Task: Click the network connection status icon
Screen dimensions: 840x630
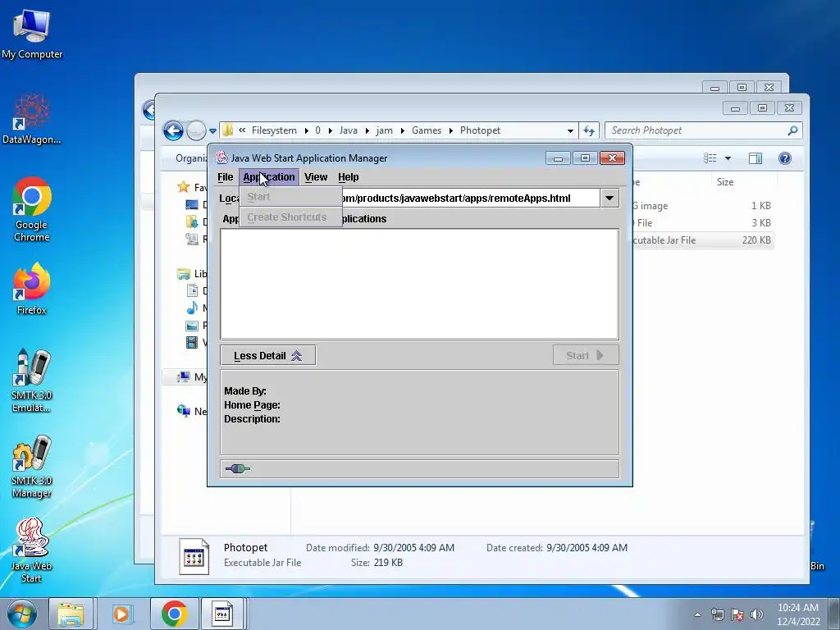Action: pos(237,468)
